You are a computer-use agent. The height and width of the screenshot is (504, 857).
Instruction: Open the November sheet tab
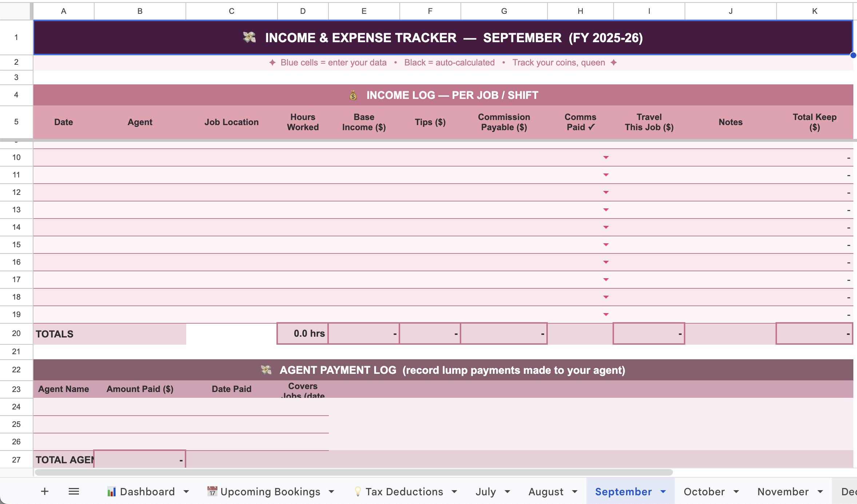click(x=783, y=492)
